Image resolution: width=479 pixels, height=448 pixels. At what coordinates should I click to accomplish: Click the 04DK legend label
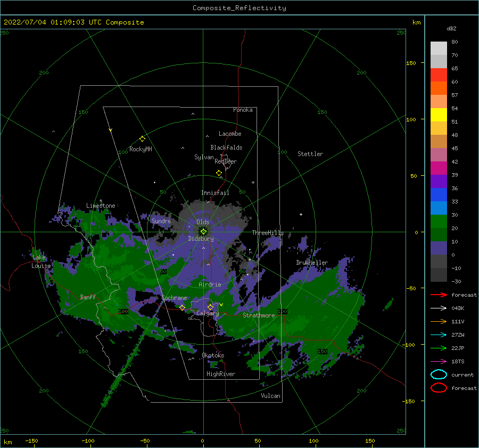(x=458, y=308)
